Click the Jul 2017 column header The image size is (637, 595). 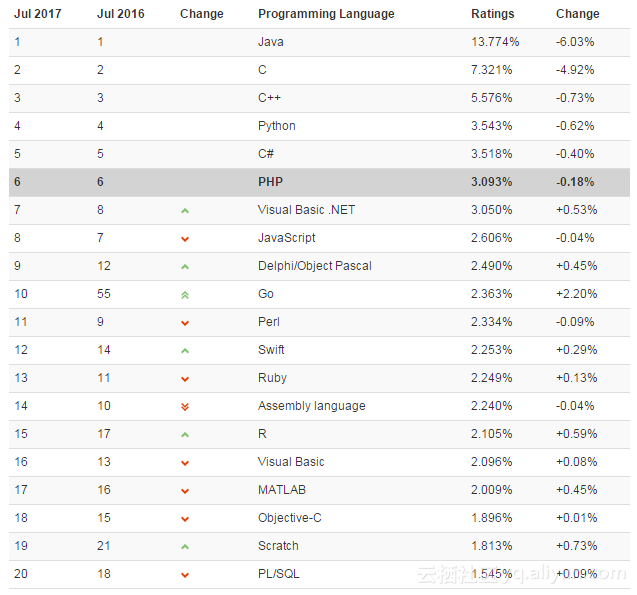coord(37,14)
